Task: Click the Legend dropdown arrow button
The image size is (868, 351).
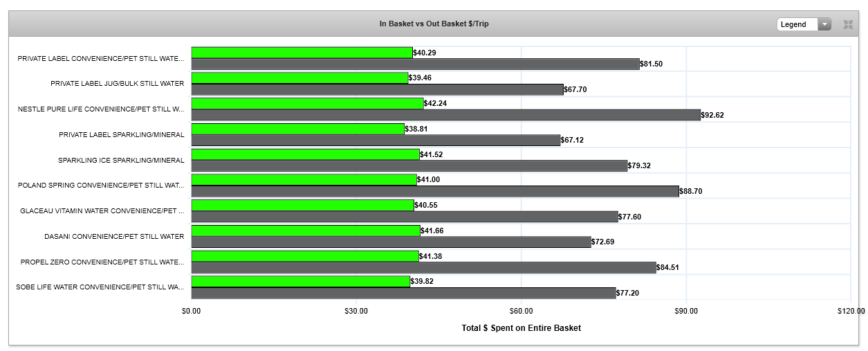Action: [x=824, y=24]
